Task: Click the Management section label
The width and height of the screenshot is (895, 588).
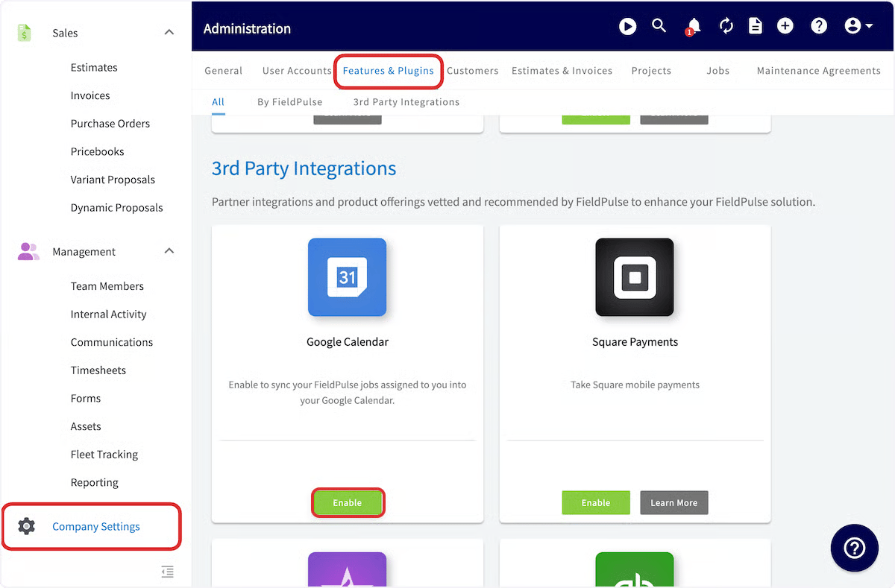Action: [84, 252]
